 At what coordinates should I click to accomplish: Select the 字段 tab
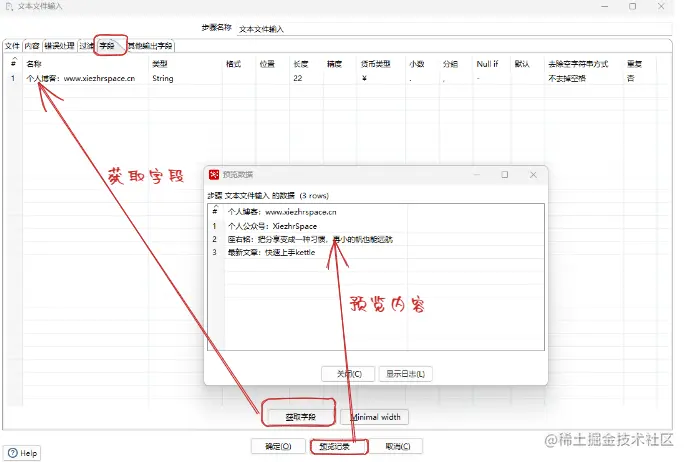[x=107, y=46]
